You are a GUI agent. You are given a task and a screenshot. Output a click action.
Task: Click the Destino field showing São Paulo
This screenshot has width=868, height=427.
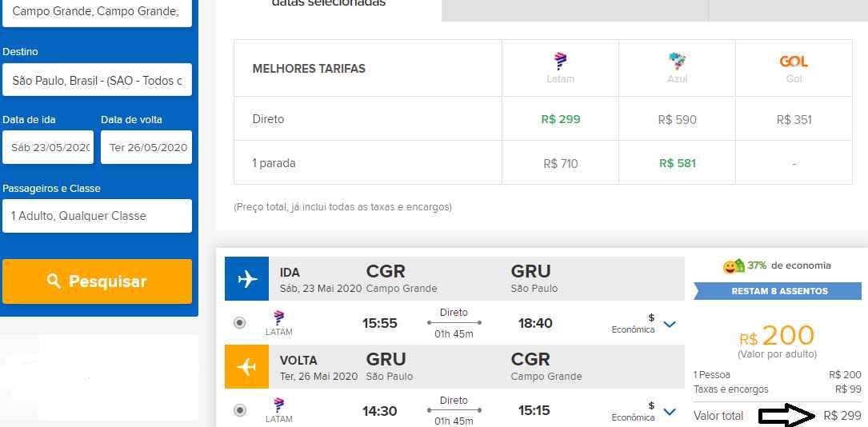coord(97,80)
